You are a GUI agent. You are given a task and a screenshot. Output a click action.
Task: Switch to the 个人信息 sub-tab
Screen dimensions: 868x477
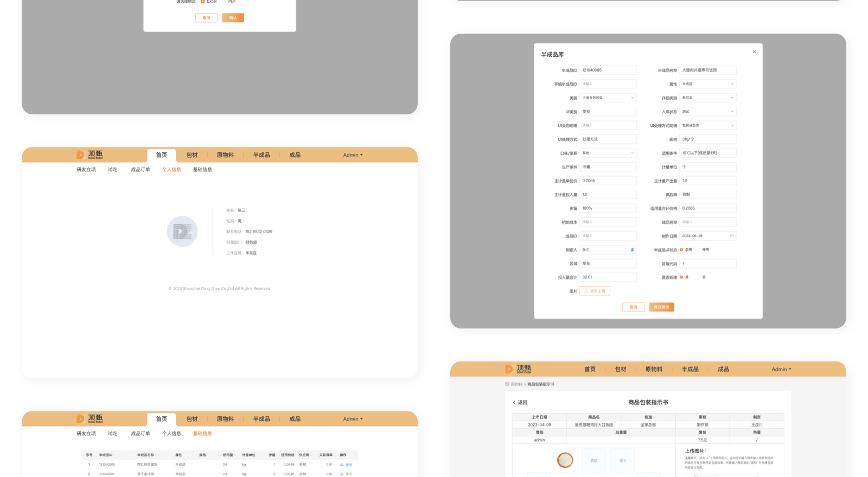171,170
